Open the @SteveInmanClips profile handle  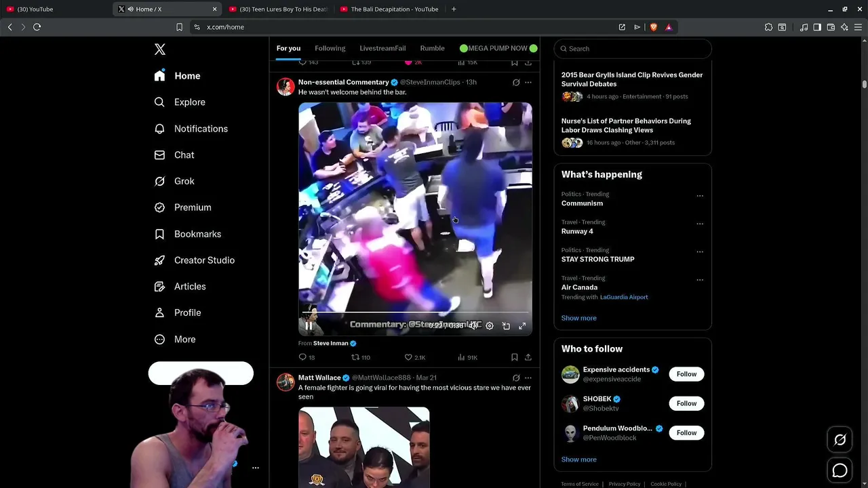coord(430,82)
